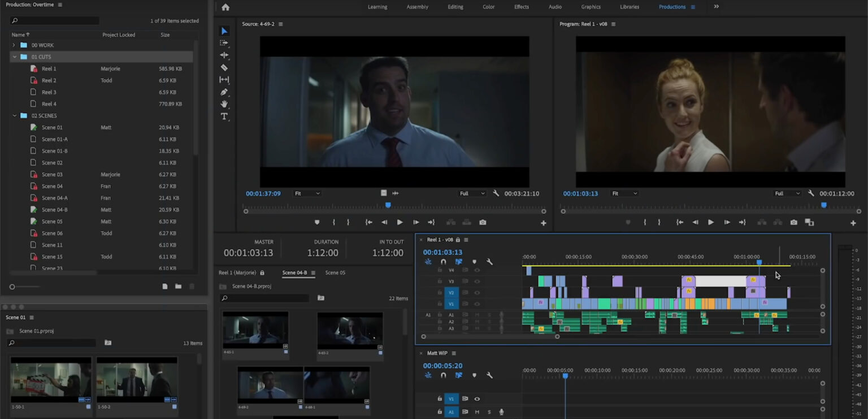The height and width of the screenshot is (419, 868).
Task: Play the Program monitor sequence
Action: [711, 222]
